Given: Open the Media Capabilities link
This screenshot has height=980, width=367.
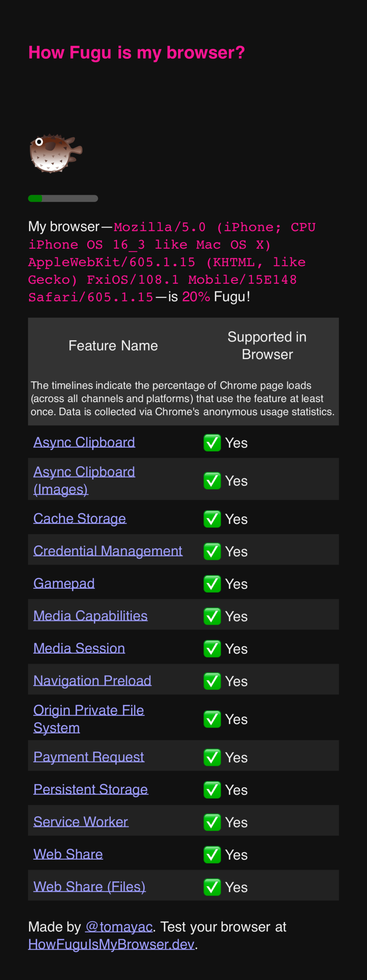Looking at the screenshot, I should click(x=90, y=615).
